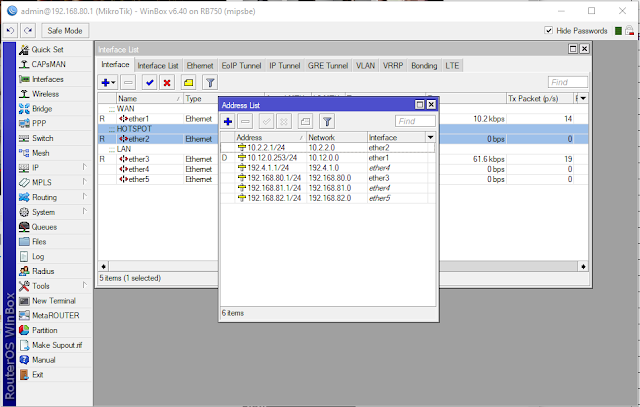
Task: Switch to VRRP tab
Action: click(x=393, y=66)
